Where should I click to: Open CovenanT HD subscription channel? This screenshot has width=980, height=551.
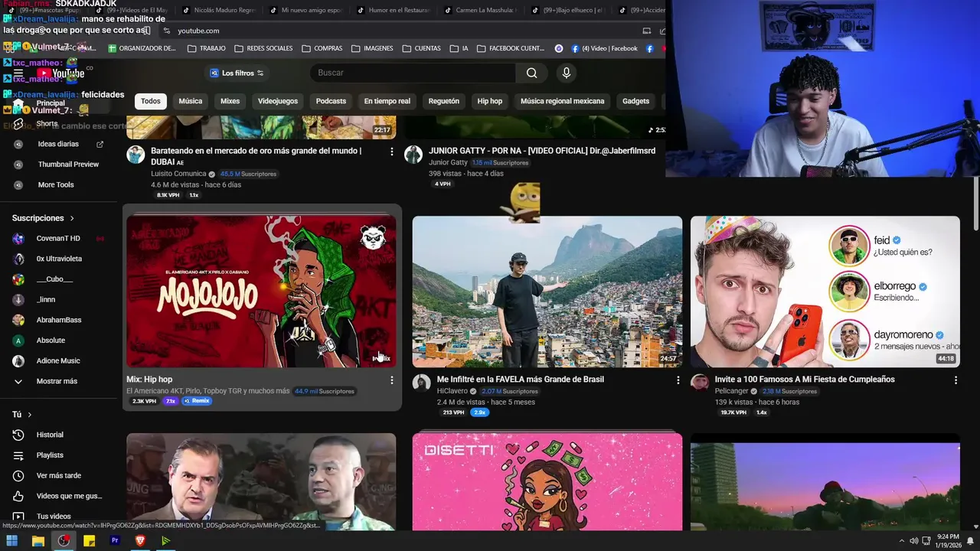click(x=57, y=239)
